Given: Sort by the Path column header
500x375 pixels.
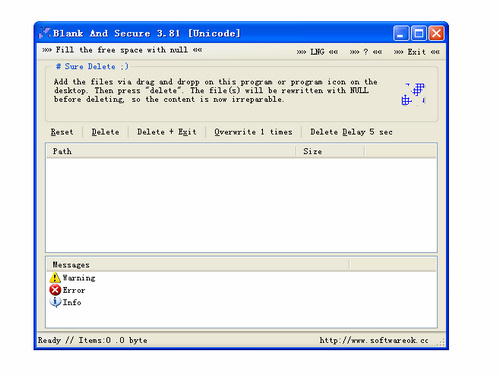Looking at the screenshot, I should 171,151.
